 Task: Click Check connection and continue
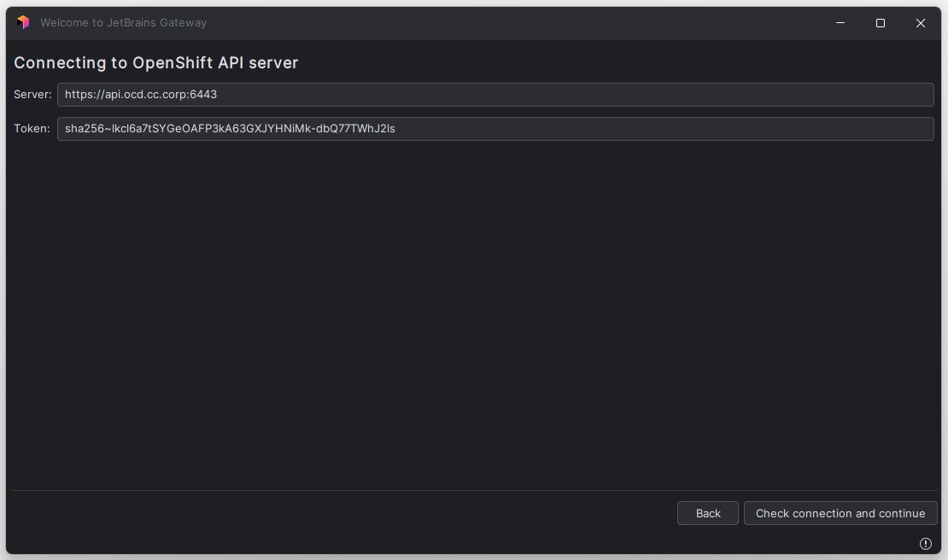point(840,514)
